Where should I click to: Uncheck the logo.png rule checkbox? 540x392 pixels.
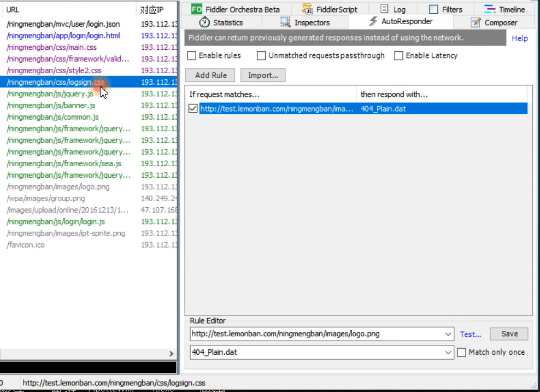point(193,109)
